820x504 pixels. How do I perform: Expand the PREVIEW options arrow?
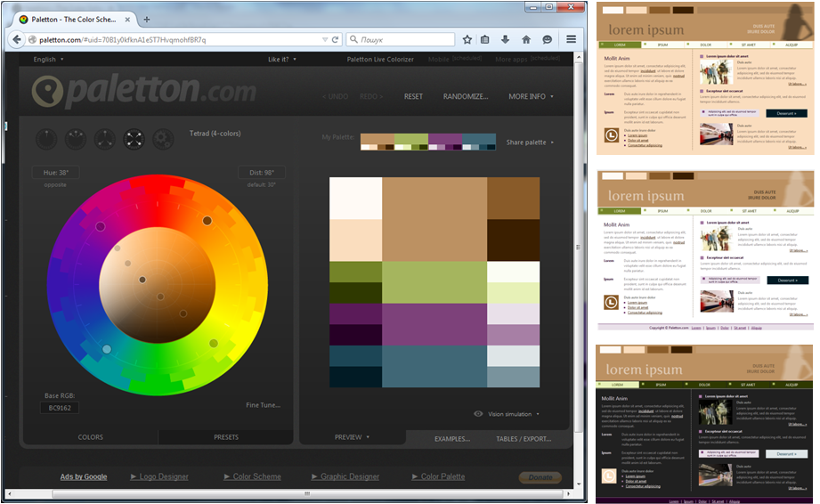pos(368,436)
